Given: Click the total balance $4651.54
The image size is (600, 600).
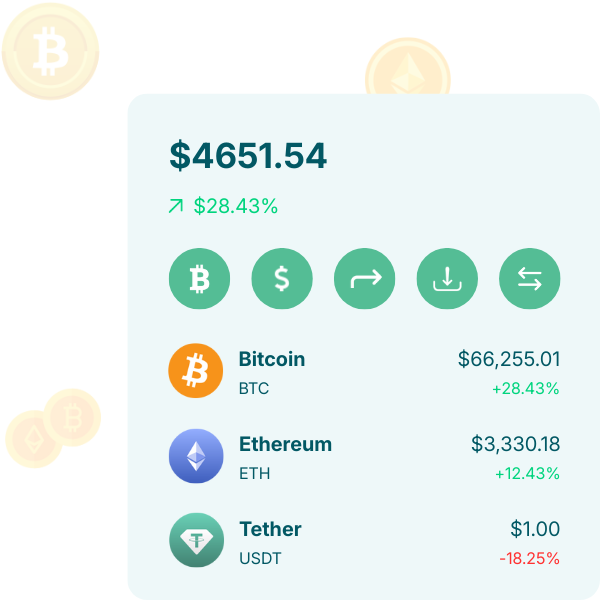Looking at the screenshot, I should (248, 155).
